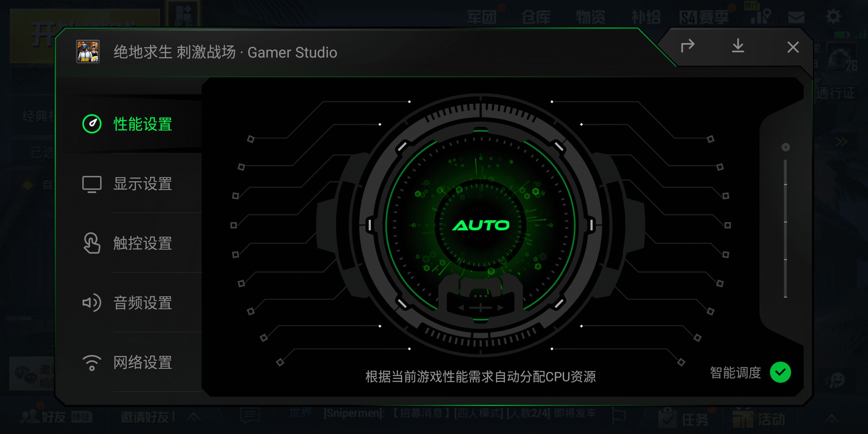Click the touch hand icon
The width and height of the screenshot is (868, 434).
coord(92,243)
